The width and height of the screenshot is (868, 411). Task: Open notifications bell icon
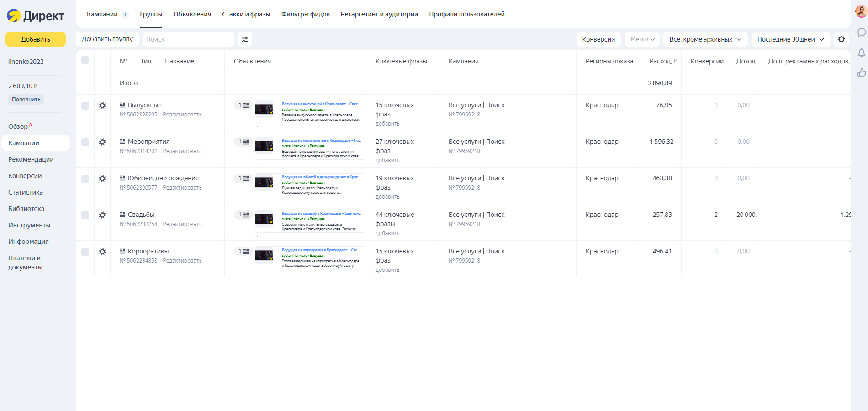861,53
